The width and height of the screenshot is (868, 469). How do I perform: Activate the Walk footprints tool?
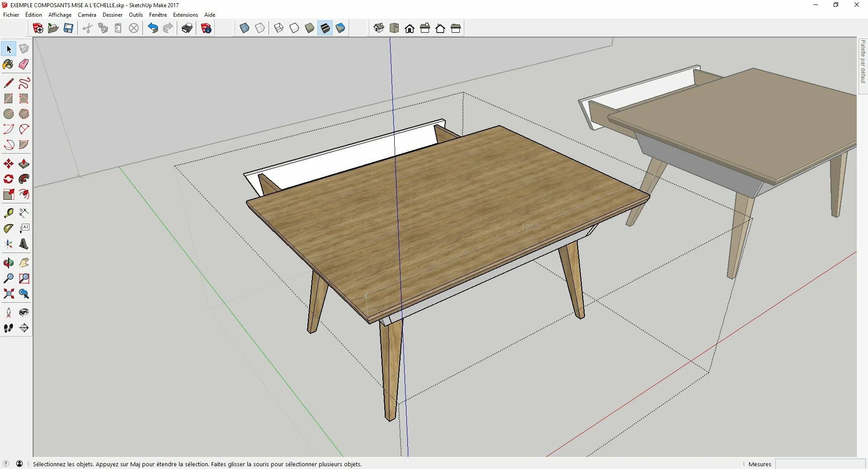[9, 328]
